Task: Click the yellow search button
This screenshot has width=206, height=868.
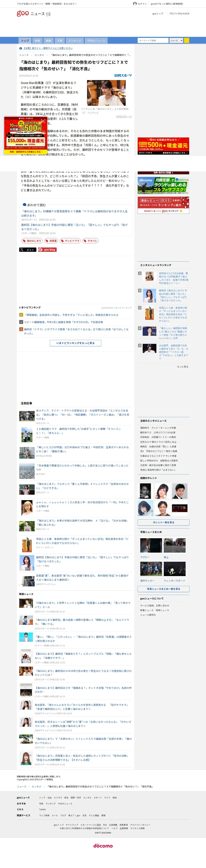Action: click(186, 40)
